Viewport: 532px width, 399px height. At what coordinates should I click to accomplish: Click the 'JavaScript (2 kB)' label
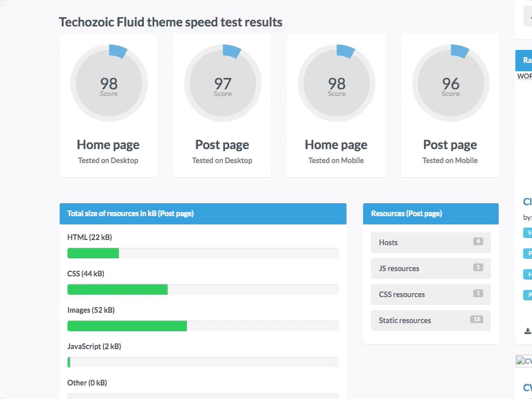click(95, 347)
